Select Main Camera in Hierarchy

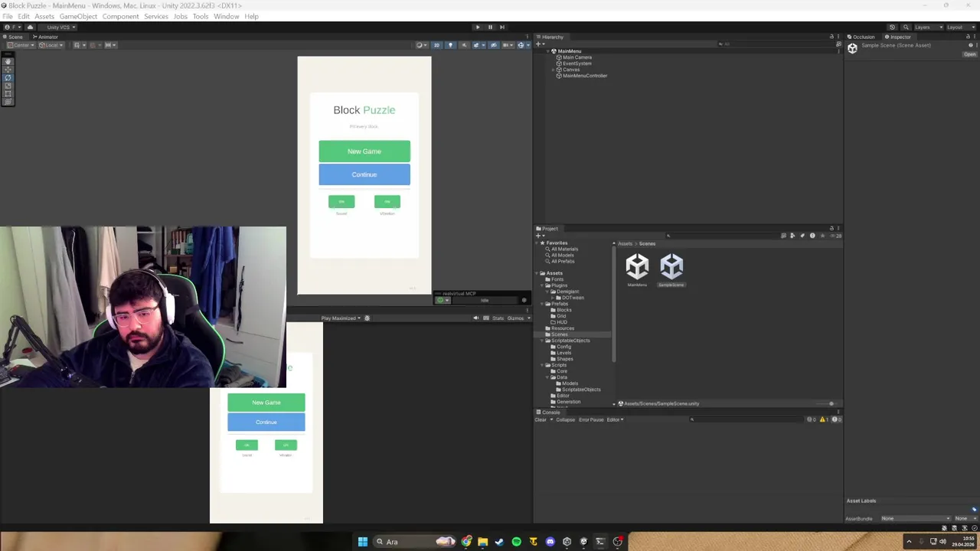577,57
